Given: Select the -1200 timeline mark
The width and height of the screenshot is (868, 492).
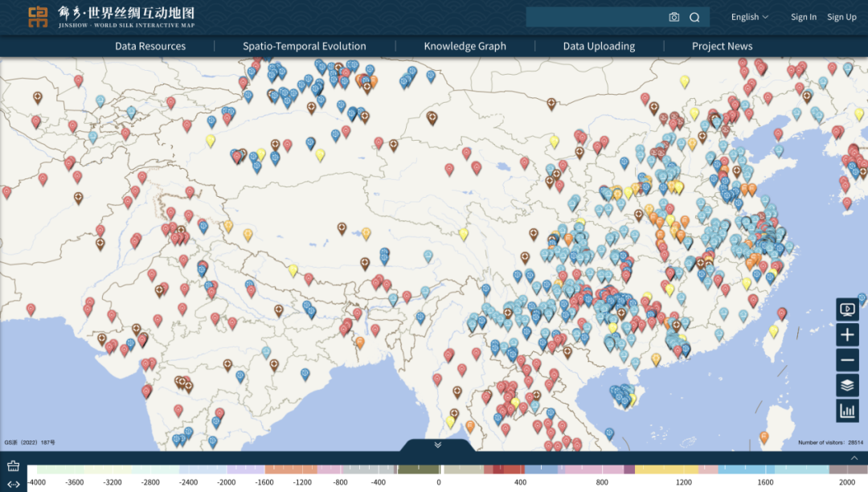Looking at the screenshot, I should (x=301, y=482).
